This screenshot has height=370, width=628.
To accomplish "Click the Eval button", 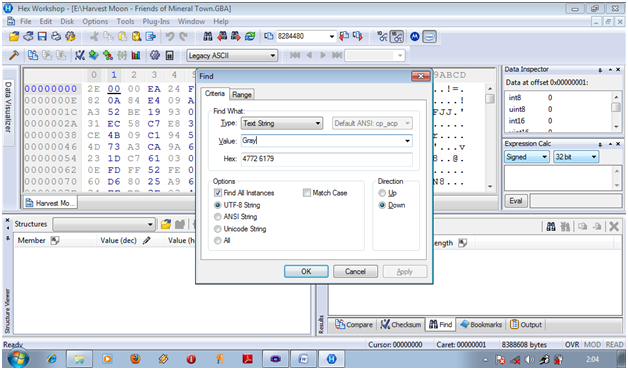I will [516, 201].
